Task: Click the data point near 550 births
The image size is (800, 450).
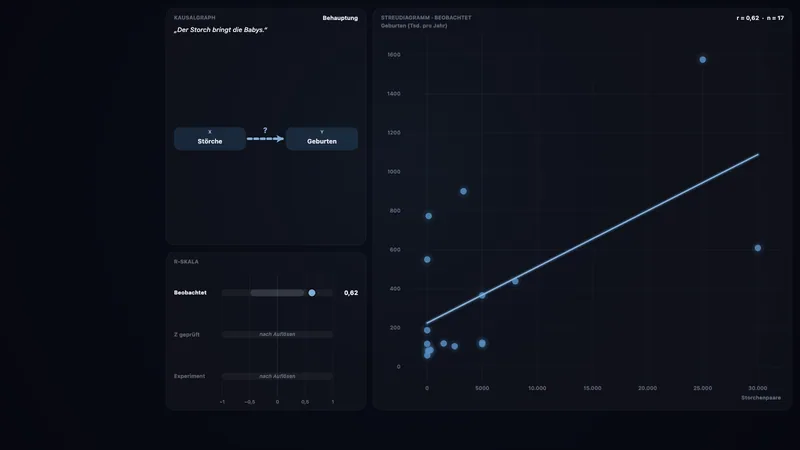Action: pyautogui.click(x=428, y=260)
